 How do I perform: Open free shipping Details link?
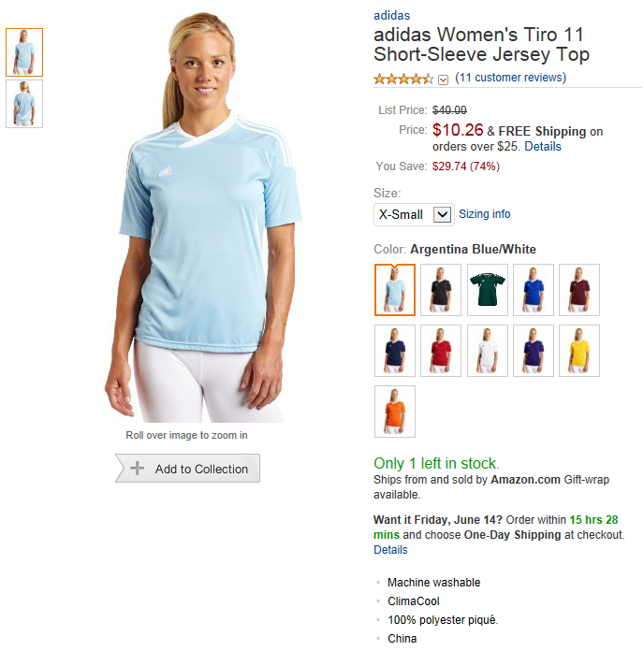pyautogui.click(x=543, y=147)
